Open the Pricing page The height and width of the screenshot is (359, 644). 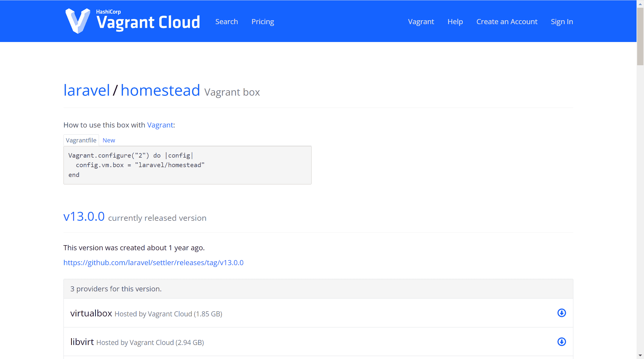[263, 22]
